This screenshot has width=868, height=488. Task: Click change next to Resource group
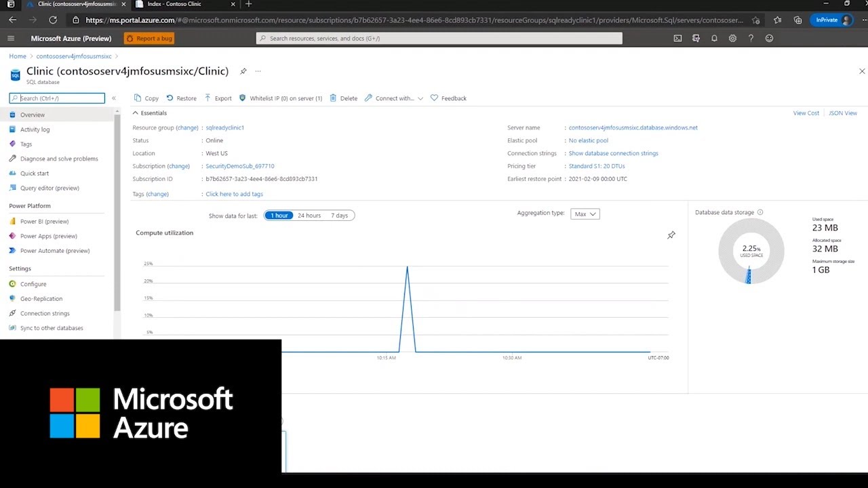click(187, 127)
